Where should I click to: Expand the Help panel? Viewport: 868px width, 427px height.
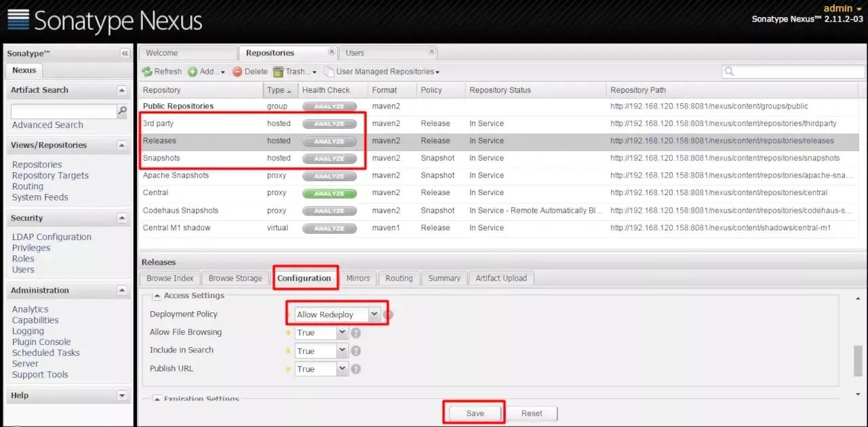[x=122, y=395]
